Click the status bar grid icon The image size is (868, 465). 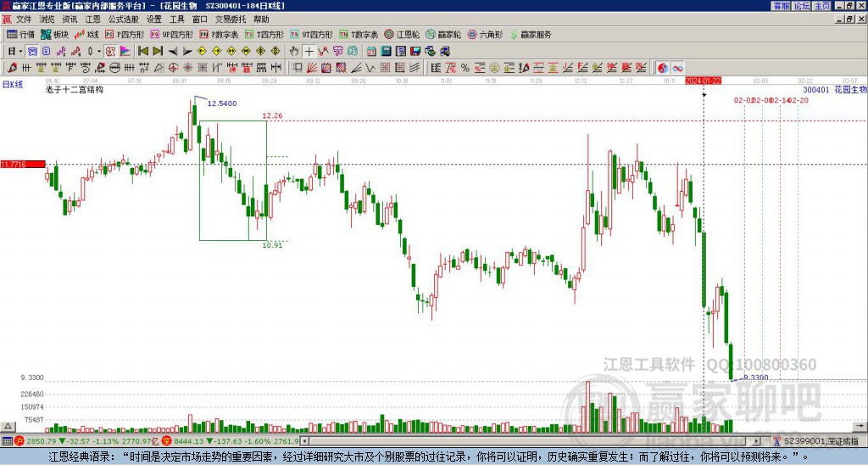click(x=7, y=441)
